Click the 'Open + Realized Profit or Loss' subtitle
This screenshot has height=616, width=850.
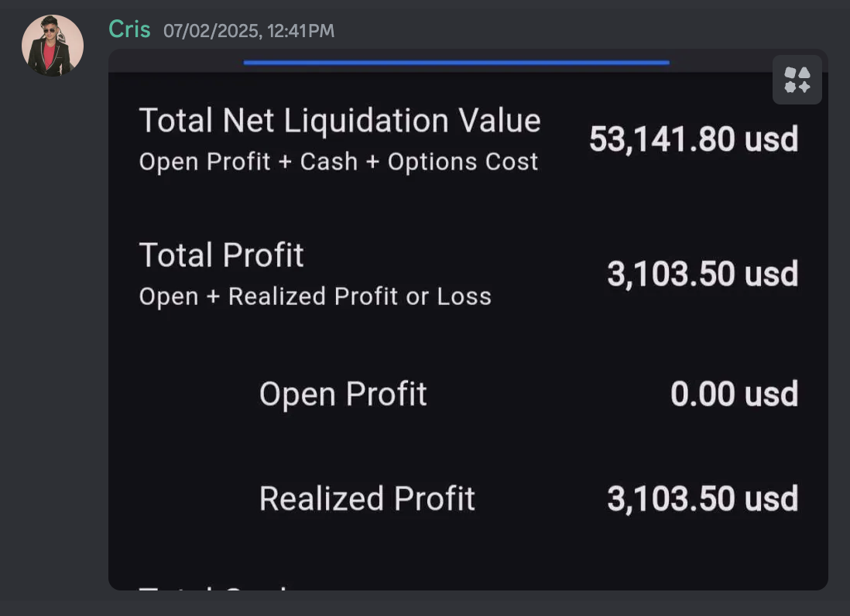(x=315, y=296)
